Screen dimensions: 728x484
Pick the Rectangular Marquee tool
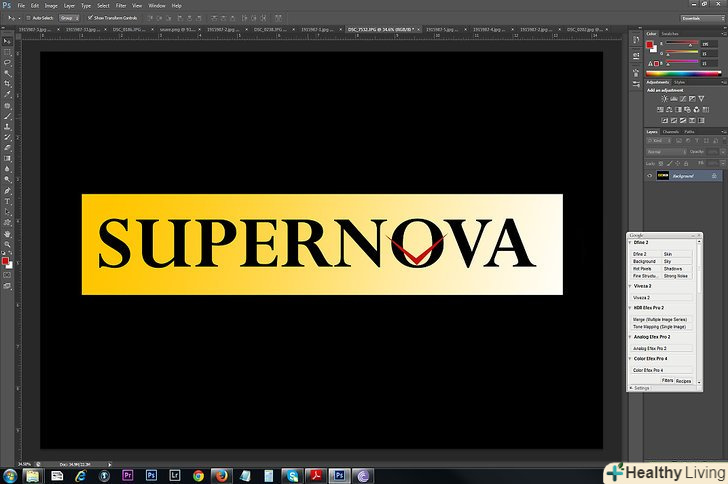(8, 51)
